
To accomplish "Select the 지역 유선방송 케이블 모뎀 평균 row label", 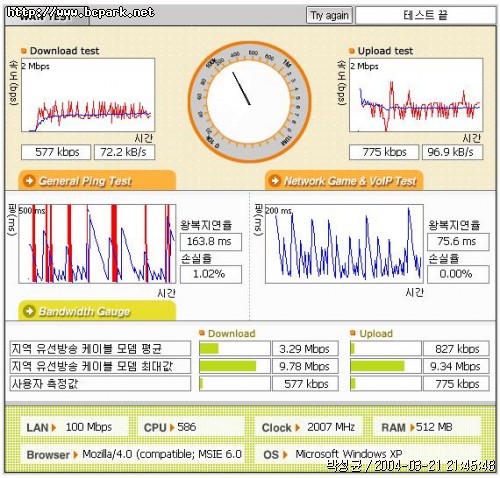I will point(100,349).
